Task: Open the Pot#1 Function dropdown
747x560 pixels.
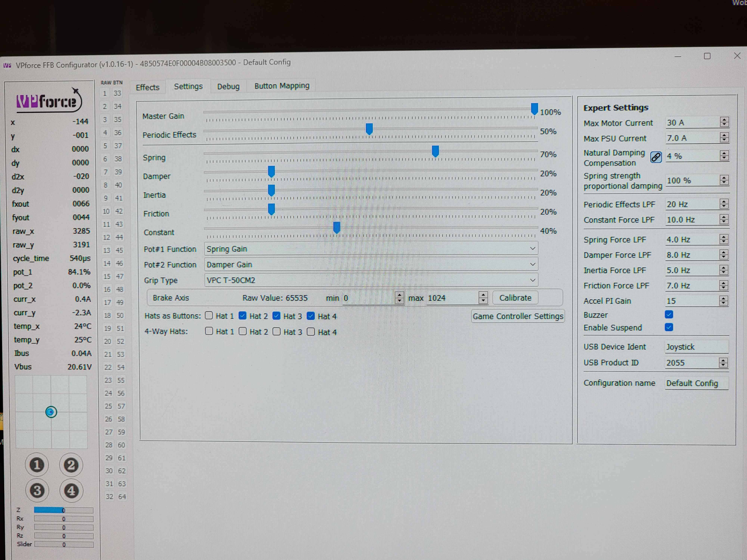Action: pos(371,249)
